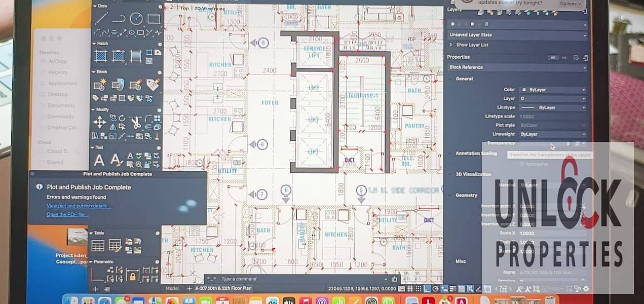Open the Block Editor icon with pencil
The width and height of the screenshot is (644, 304).
point(135,84)
